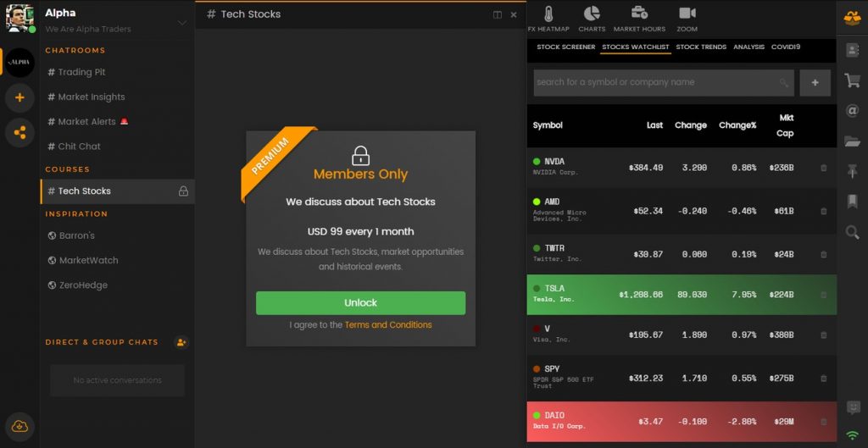The height and width of the screenshot is (448, 868).
Task: Delete NVDA from the watchlist
Action: pos(823,168)
